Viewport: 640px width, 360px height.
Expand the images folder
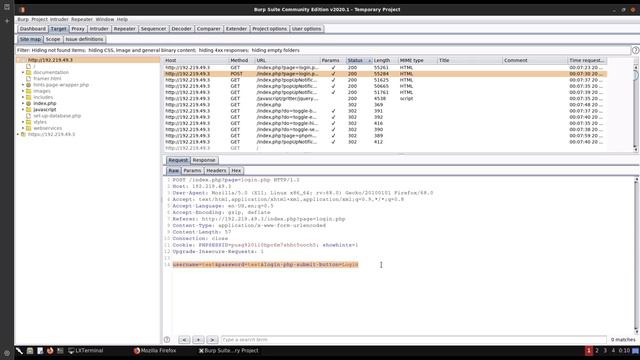coord(23,91)
